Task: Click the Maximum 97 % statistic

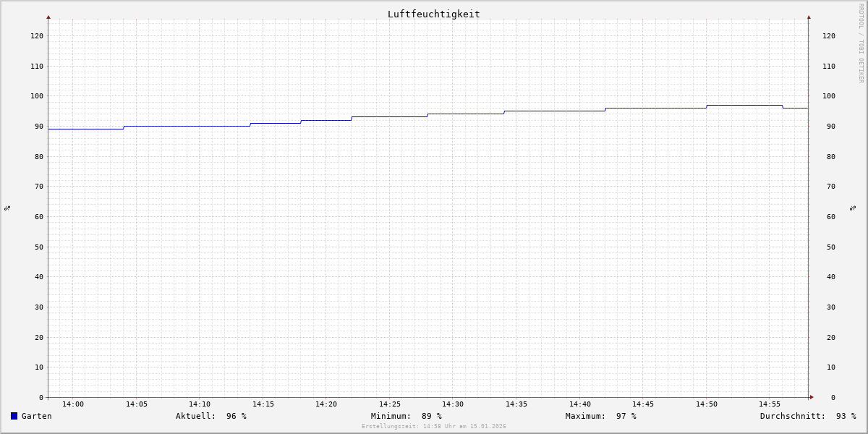Action: click(600, 416)
